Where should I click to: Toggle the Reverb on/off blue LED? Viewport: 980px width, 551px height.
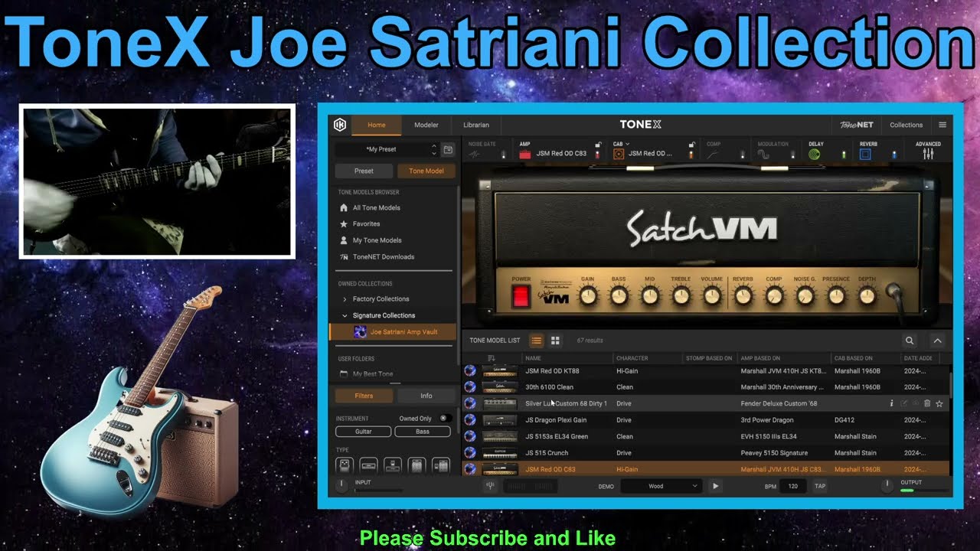(x=893, y=155)
